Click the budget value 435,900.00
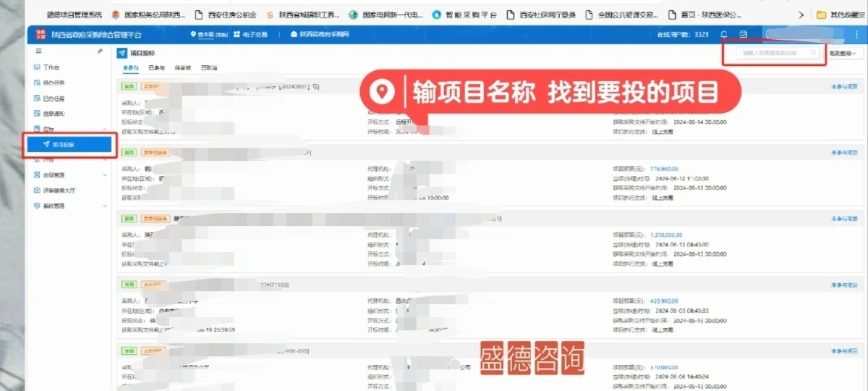The height and width of the screenshot is (391, 868). click(664, 300)
